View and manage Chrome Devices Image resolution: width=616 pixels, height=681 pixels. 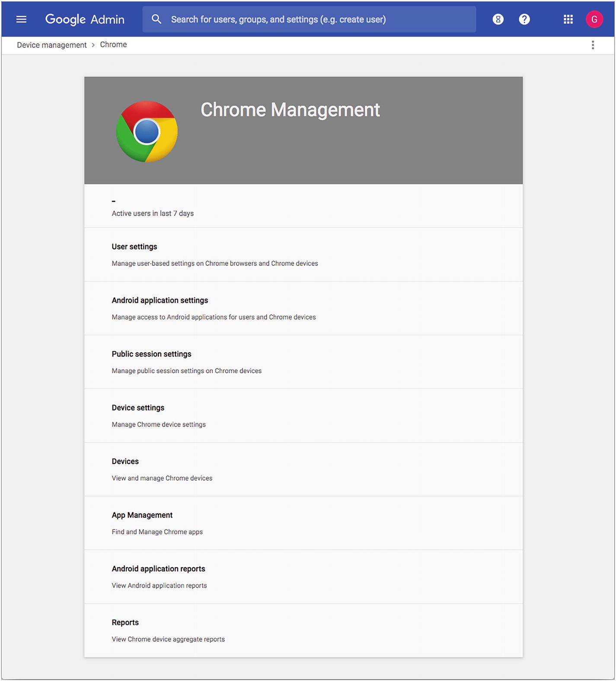pyautogui.click(x=303, y=469)
